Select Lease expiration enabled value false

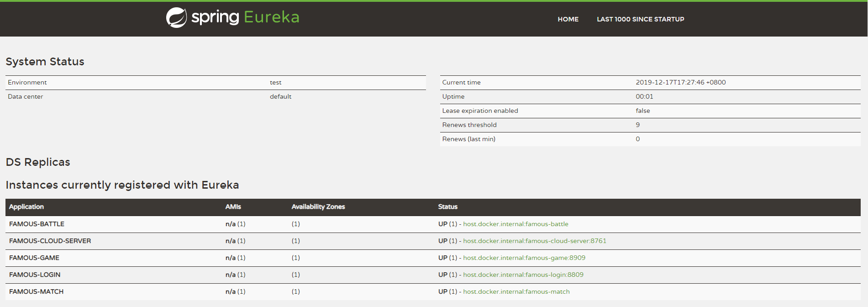642,111
